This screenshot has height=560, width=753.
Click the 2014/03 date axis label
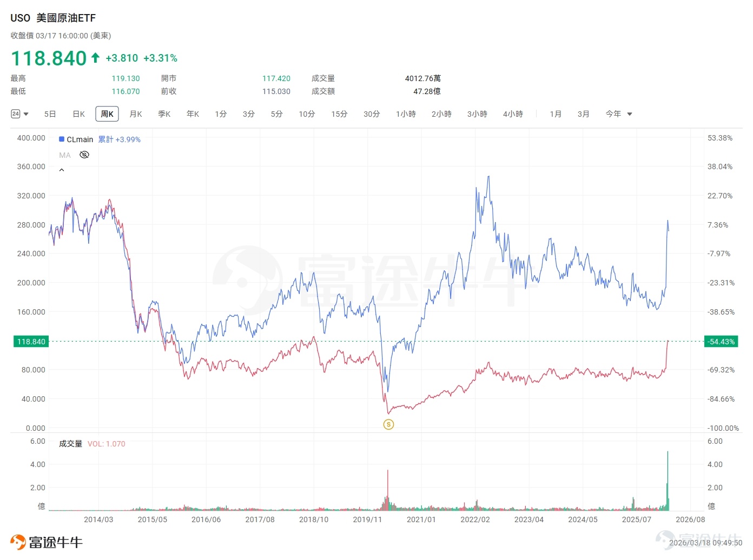tap(98, 519)
